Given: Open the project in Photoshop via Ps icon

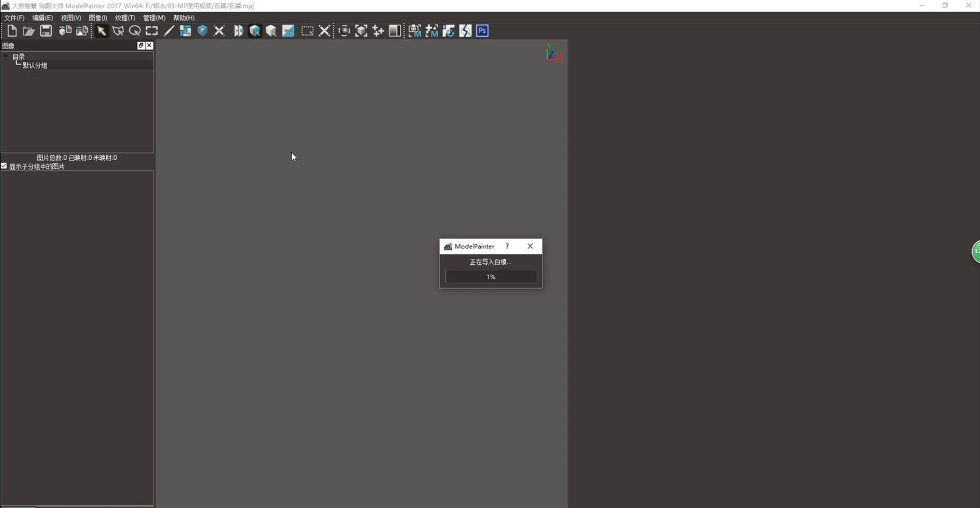Looking at the screenshot, I should click(482, 31).
